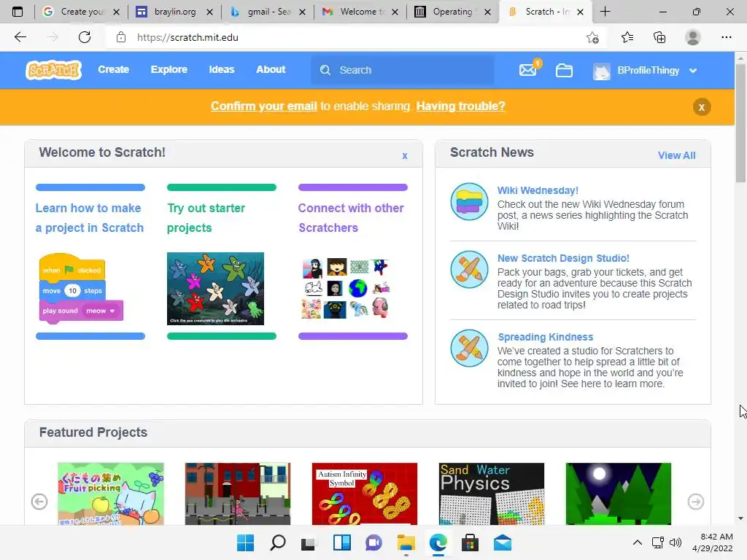
Task: Open the Fruit picking project thumbnail
Action: tap(111, 494)
